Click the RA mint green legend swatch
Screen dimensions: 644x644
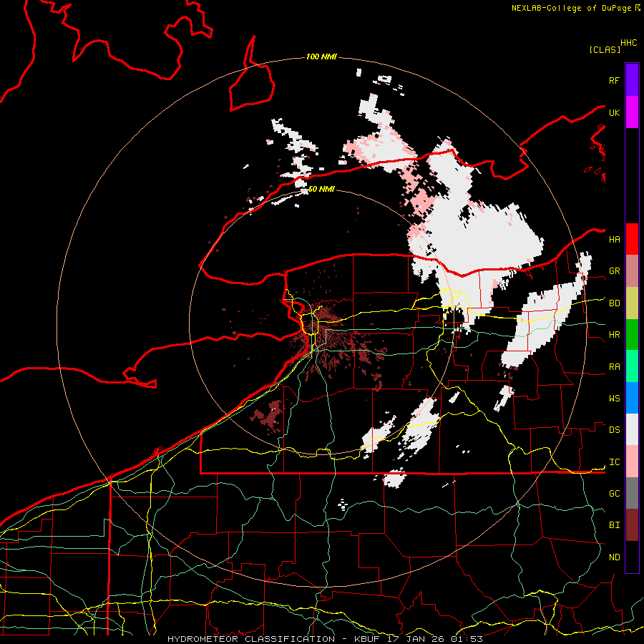click(x=632, y=366)
